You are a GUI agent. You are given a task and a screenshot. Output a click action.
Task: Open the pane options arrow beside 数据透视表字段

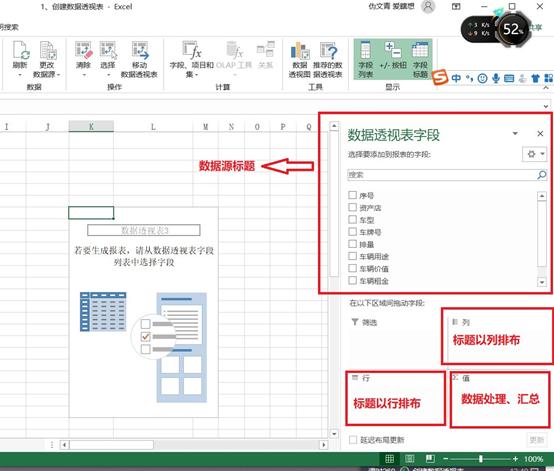tap(515, 133)
